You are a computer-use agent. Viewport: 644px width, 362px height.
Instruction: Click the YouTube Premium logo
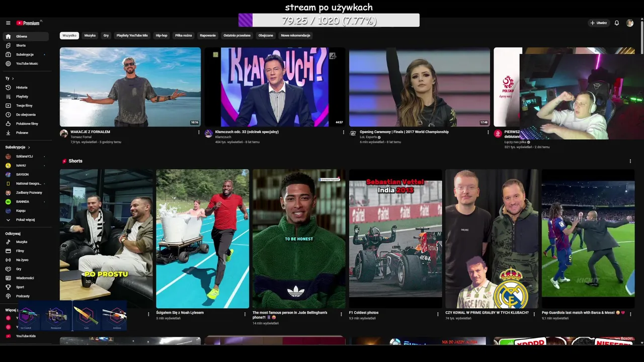29,23
